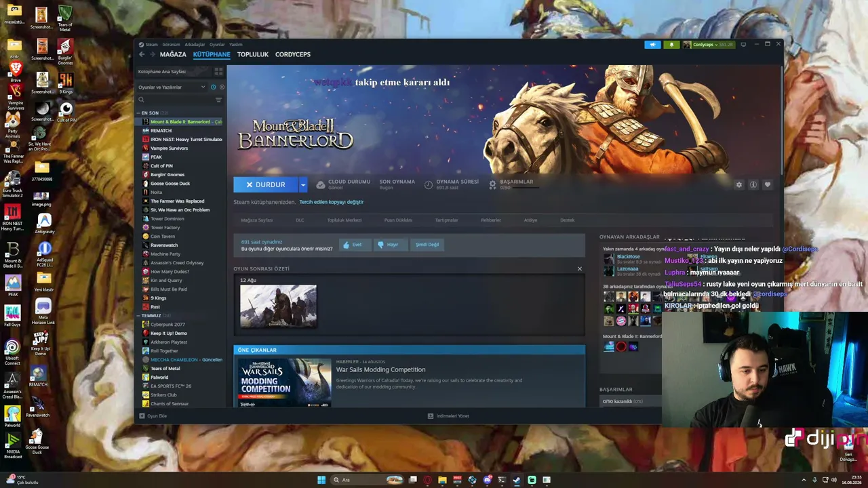Image resolution: width=868 pixels, height=488 pixels.
Task: Open File Explorer from taskbar
Action: point(442,480)
